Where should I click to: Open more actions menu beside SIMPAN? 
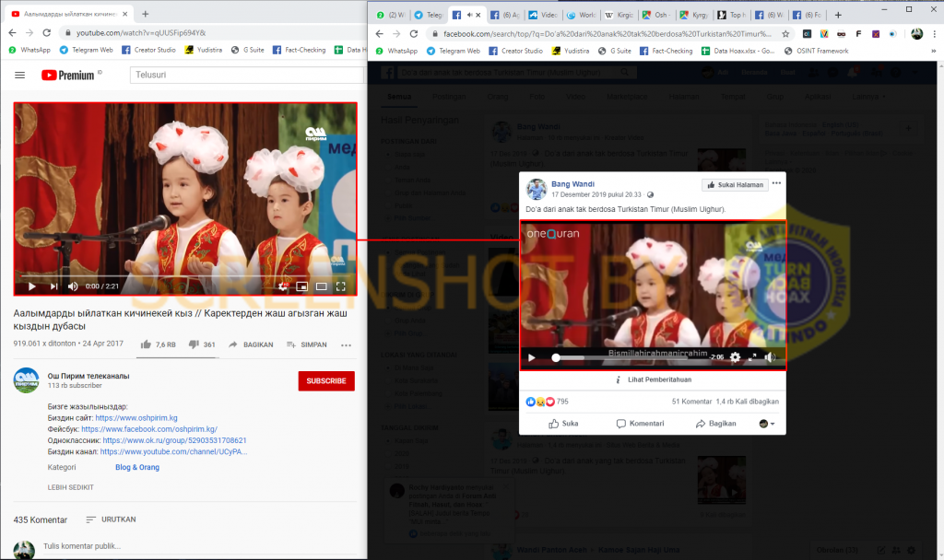(x=346, y=345)
